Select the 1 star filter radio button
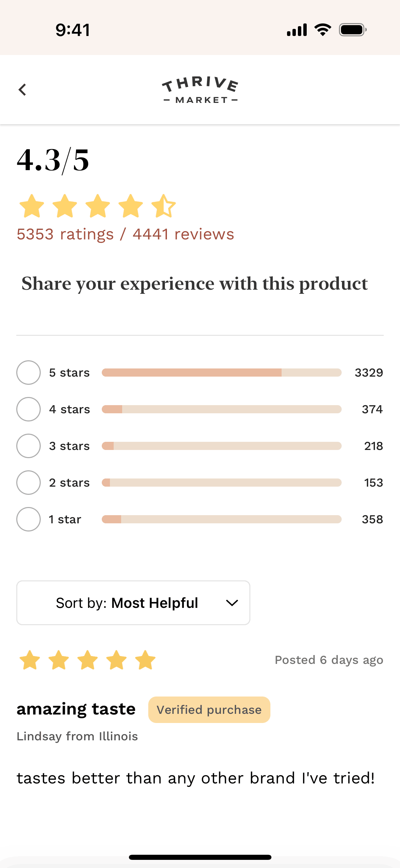Image resolution: width=400 pixels, height=868 pixels. coord(28,519)
